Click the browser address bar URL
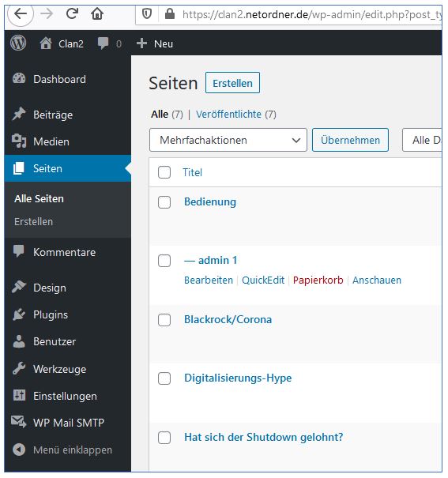448x478 pixels. coord(311,14)
